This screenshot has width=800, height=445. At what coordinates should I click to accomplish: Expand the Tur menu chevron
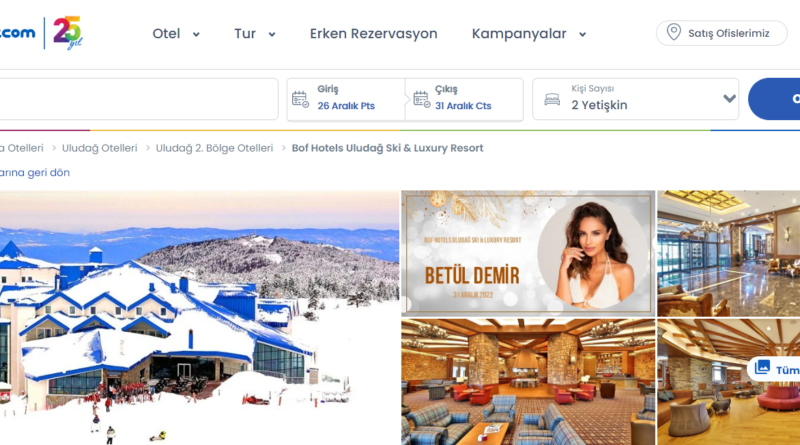click(x=272, y=35)
